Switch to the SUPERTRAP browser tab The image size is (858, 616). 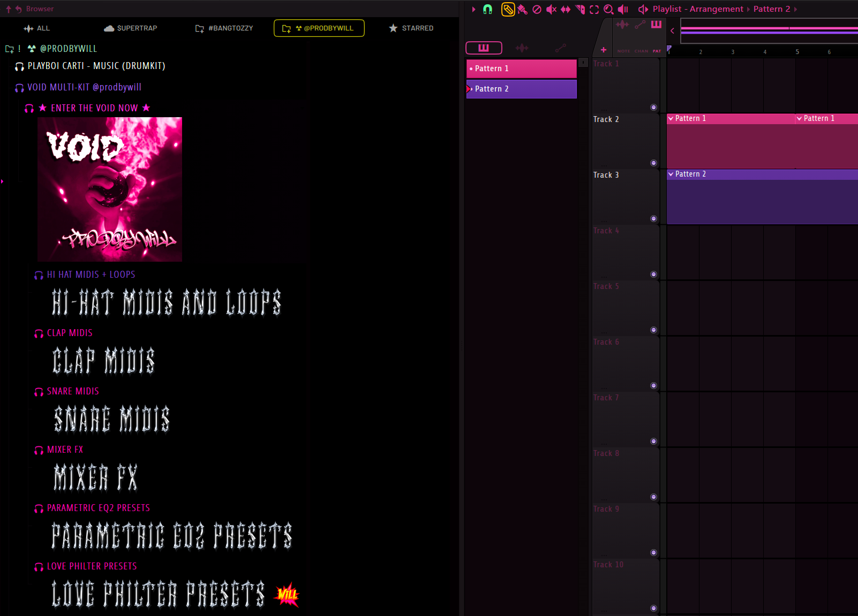coord(131,28)
